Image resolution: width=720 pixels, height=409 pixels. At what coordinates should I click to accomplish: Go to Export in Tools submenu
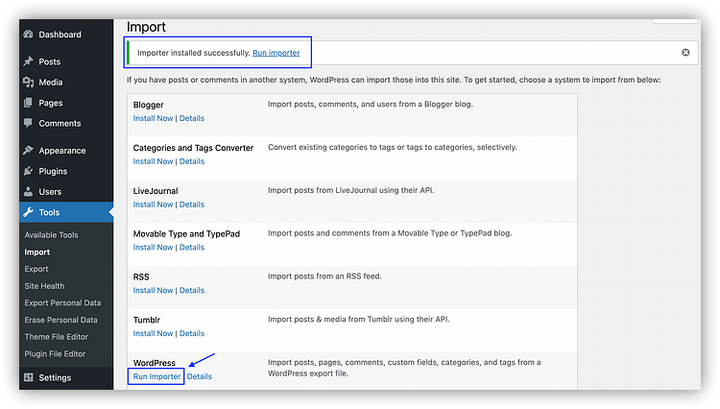coord(36,269)
